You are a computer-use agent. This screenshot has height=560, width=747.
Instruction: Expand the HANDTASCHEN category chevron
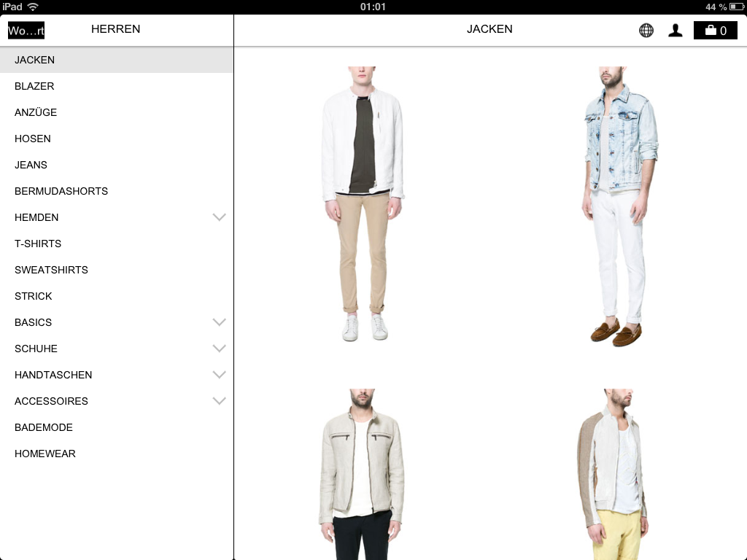(x=219, y=375)
